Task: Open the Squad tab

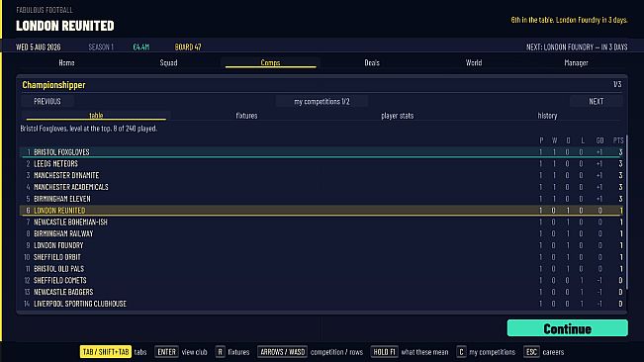Action: [x=168, y=62]
